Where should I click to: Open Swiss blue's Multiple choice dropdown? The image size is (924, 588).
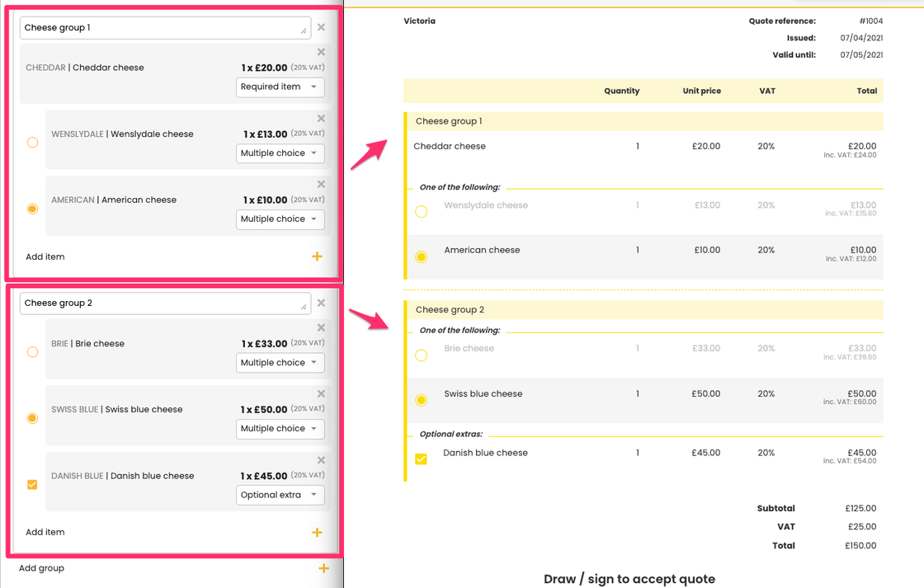280,429
